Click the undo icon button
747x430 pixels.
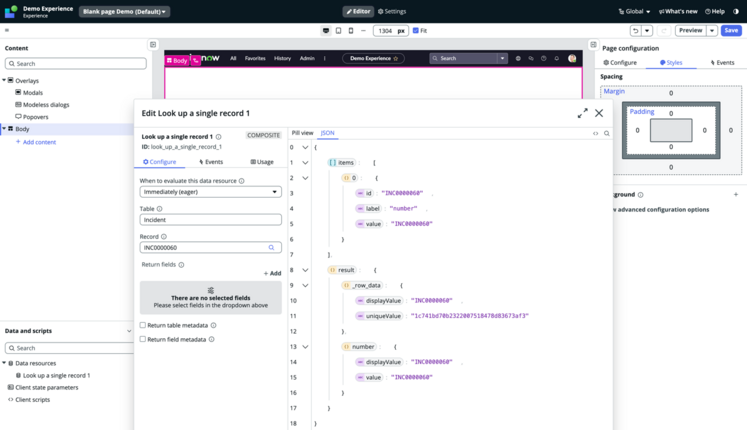point(636,30)
